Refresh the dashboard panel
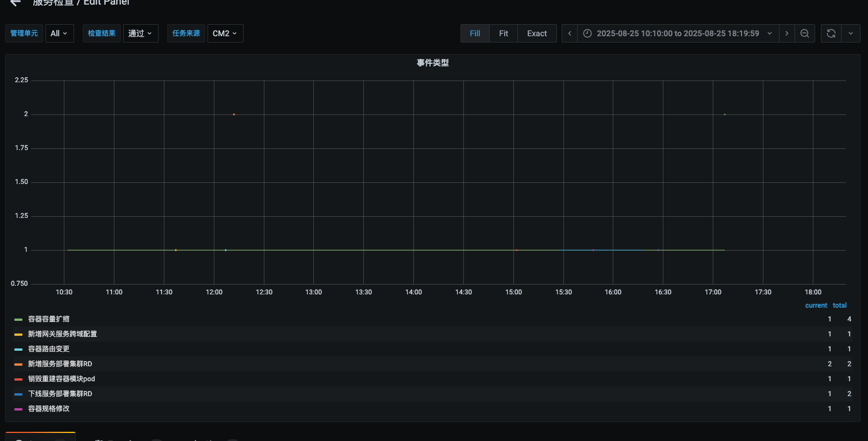Image resolution: width=868 pixels, height=441 pixels. [x=831, y=33]
